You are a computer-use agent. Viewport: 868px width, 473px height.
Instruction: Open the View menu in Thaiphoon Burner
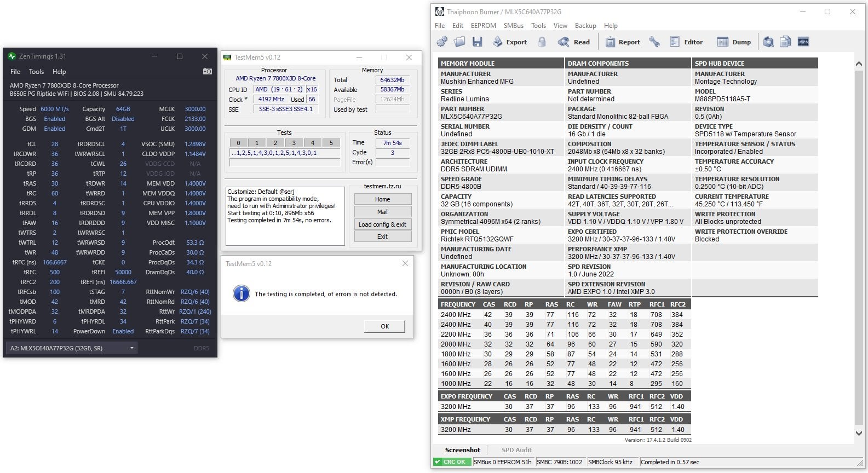560,26
